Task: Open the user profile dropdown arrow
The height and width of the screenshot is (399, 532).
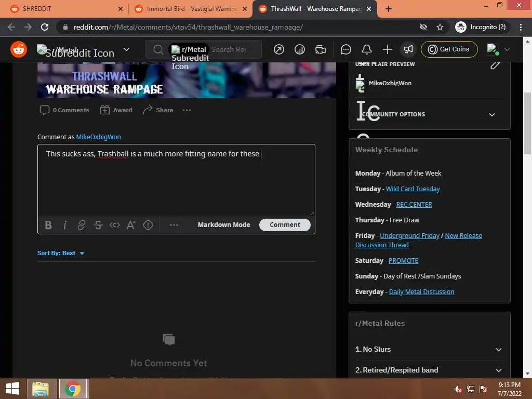Action: [507, 49]
